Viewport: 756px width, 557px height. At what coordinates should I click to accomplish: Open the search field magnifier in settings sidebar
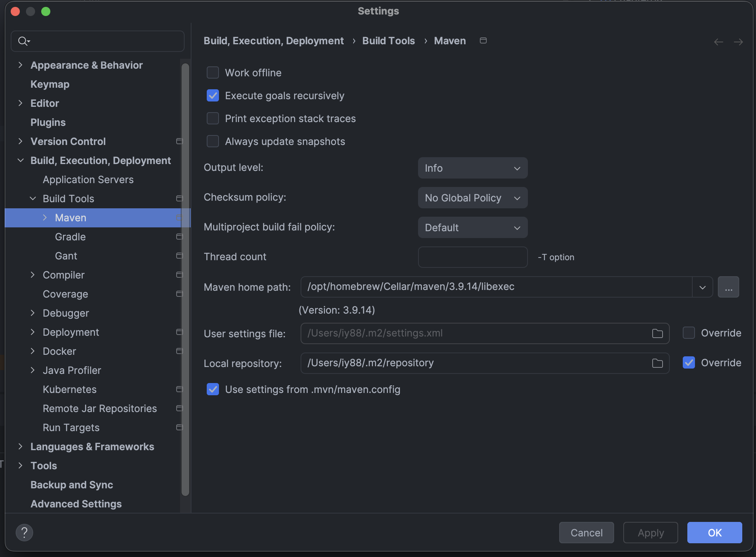(23, 41)
